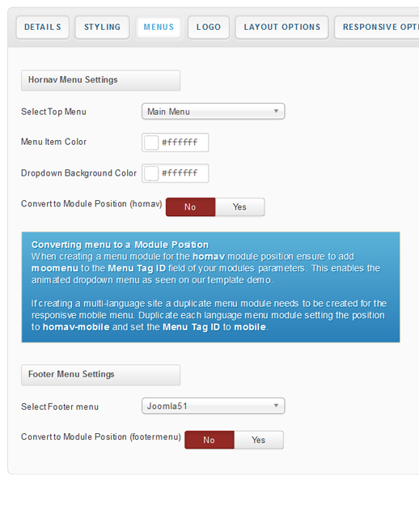Set footermenu module position to No
Screen dimensions: 419x532
(x=209, y=440)
